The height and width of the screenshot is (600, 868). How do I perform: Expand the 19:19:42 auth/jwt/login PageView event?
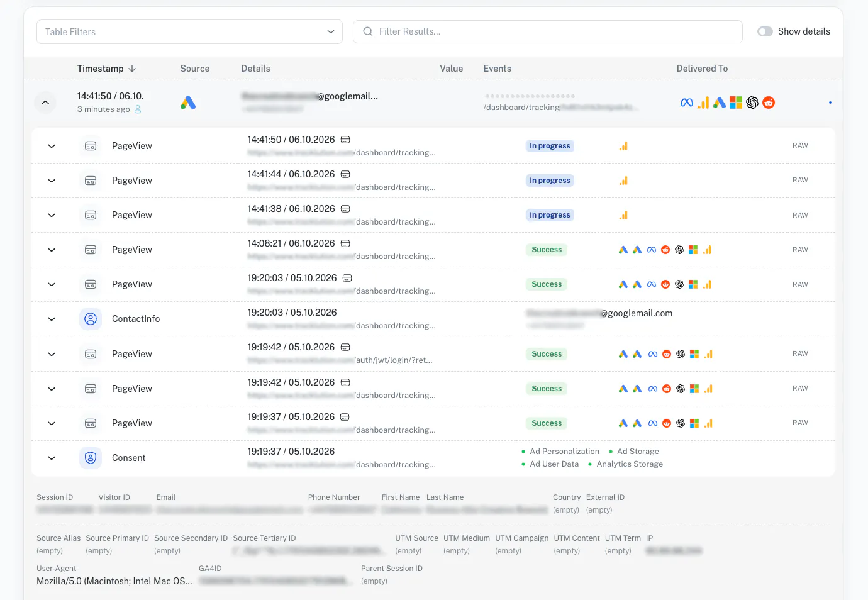pyautogui.click(x=52, y=354)
